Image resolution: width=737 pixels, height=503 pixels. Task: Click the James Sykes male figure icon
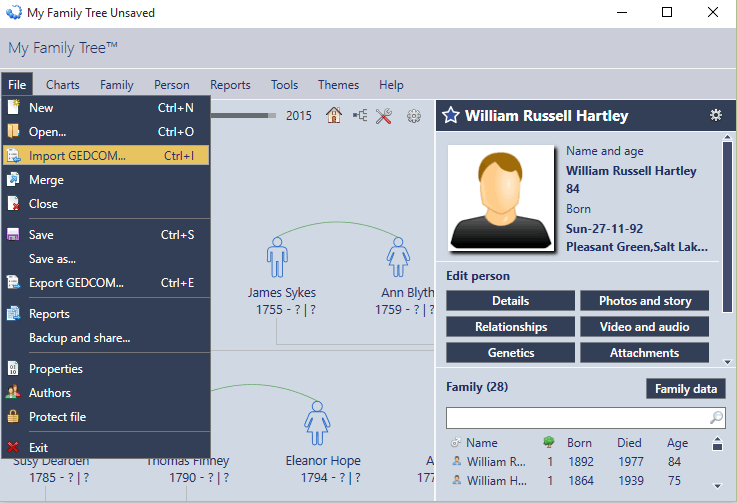click(x=277, y=257)
